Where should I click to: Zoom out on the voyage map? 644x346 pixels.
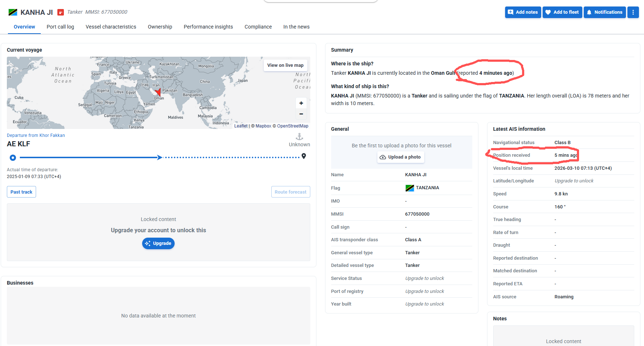pos(301,114)
